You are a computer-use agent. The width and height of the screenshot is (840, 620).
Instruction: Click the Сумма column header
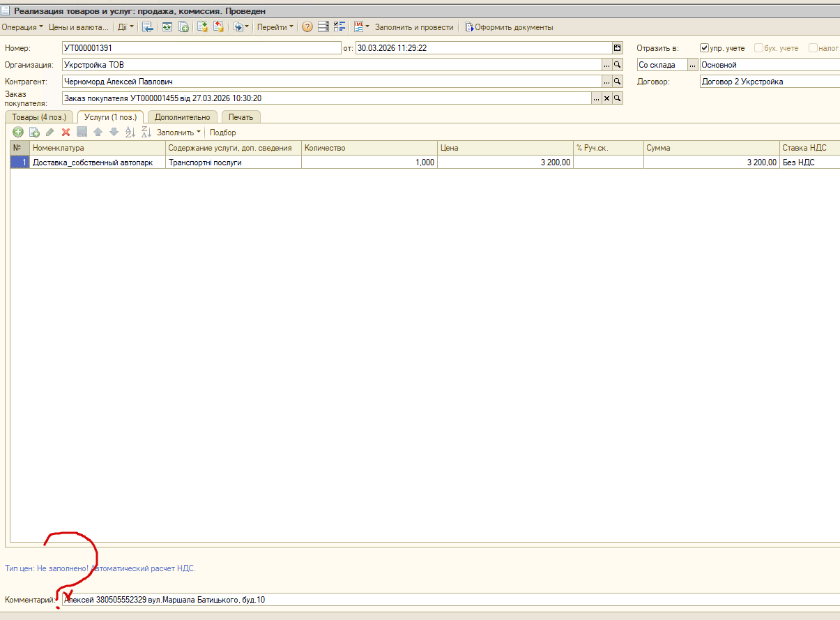coord(711,148)
